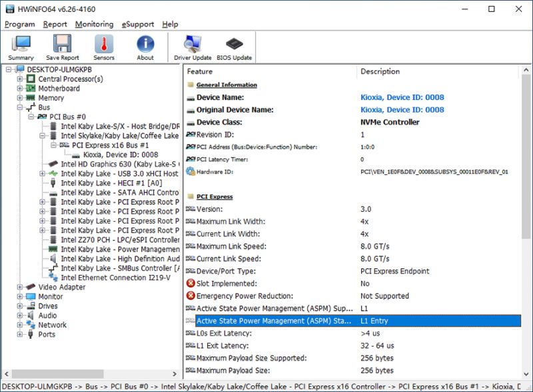The height and width of the screenshot is (392, 533).
Task: Click the About info icon
Action: (145, 47)
